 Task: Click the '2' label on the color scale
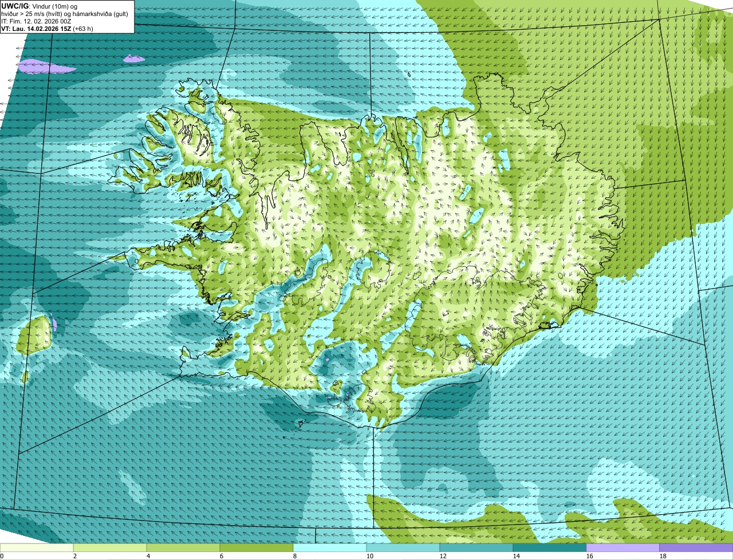(75, 556)
